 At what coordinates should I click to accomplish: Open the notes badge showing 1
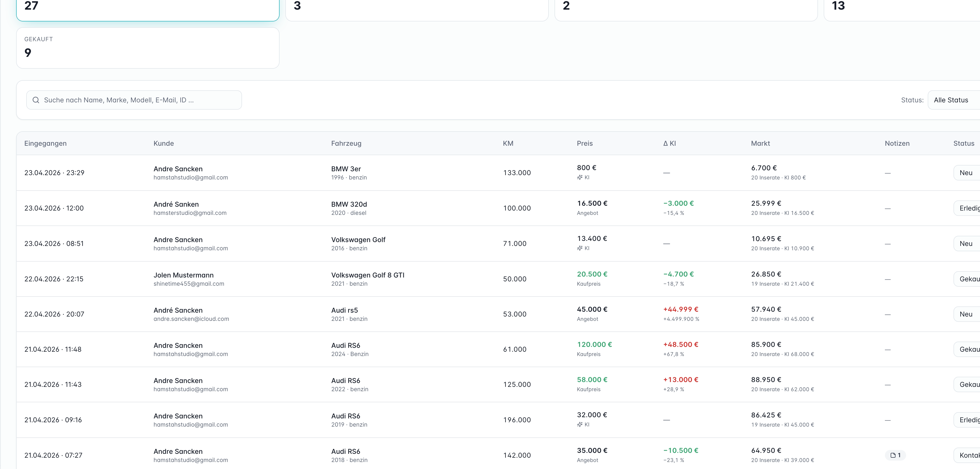(895, 455)
